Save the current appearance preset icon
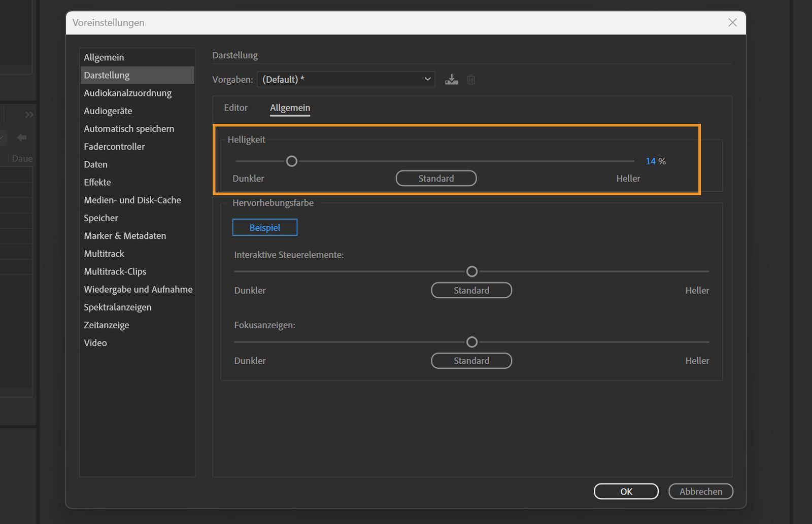 click(x=451, y=80)
